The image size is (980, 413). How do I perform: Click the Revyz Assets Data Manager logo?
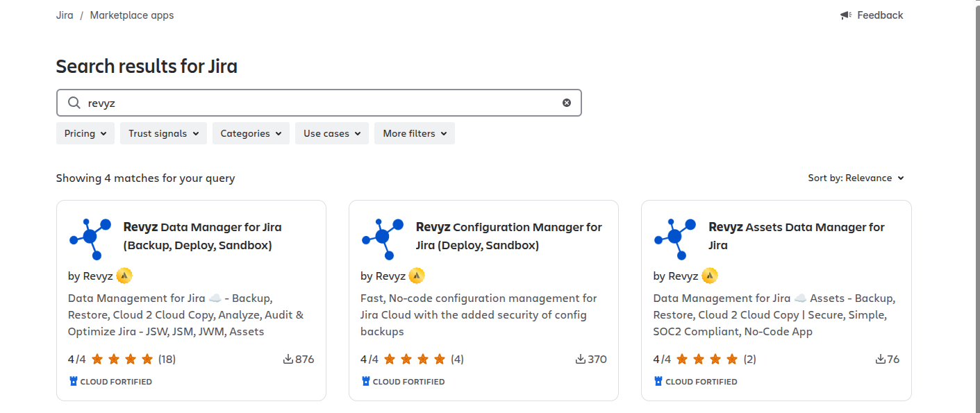[675, 238]
